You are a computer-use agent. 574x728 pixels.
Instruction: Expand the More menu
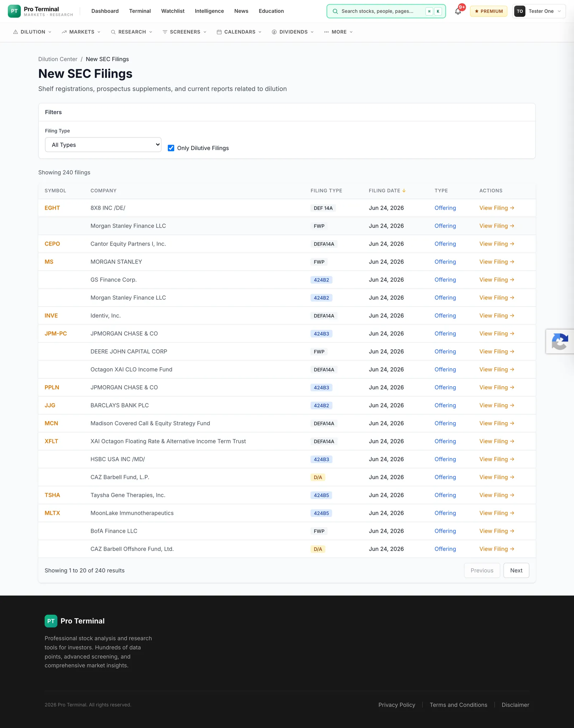click(338, 32)
